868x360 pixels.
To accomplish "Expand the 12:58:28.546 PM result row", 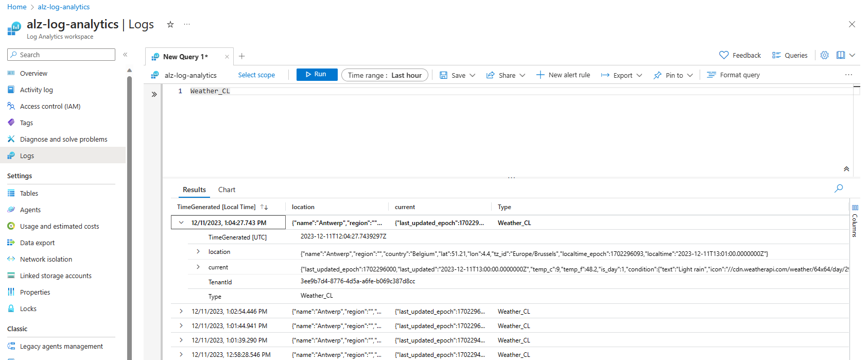I will tap(181, 355).
